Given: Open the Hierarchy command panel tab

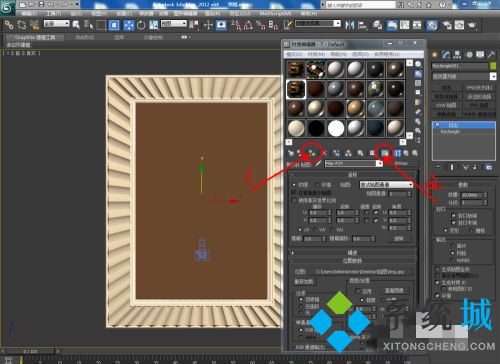Looking at the screenshot, I should tap(457, 55).
